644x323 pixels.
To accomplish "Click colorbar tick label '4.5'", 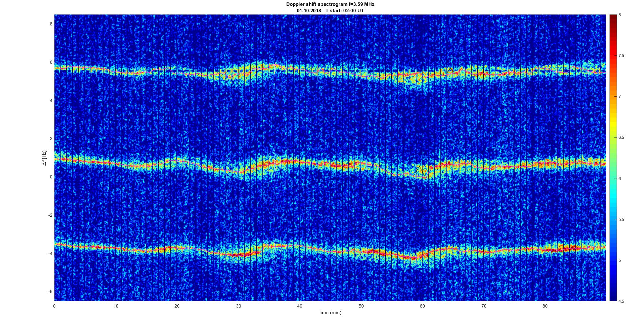I will click(621, 301).
